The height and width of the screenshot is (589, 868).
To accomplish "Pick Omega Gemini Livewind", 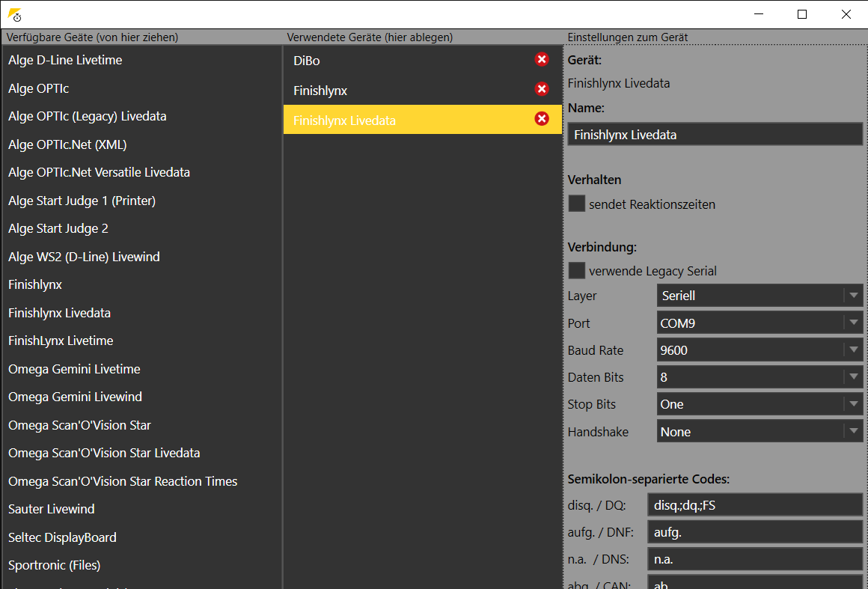I will click(x=141, y=397).
